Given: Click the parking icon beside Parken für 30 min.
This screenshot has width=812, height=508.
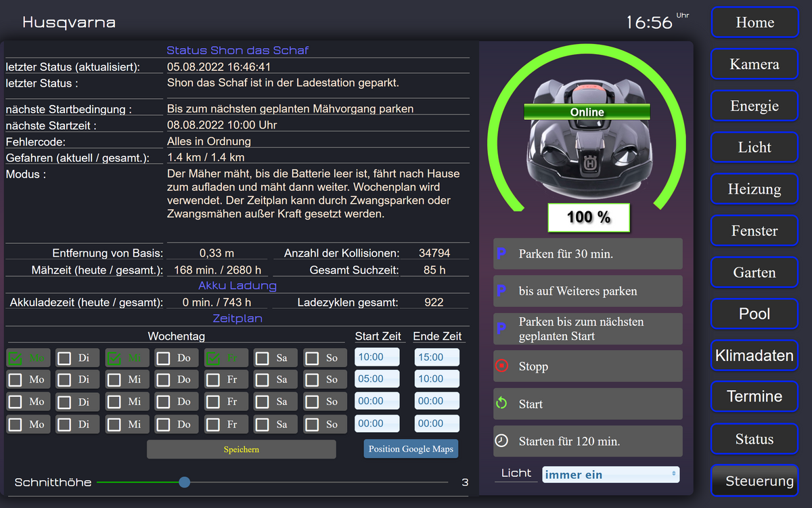Looking at the screenshot, I should [x=501, y=254].
